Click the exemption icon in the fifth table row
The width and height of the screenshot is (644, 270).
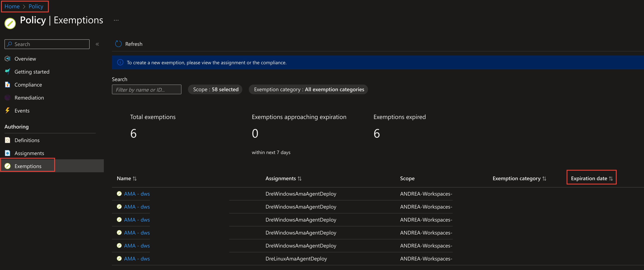point(119,246)
